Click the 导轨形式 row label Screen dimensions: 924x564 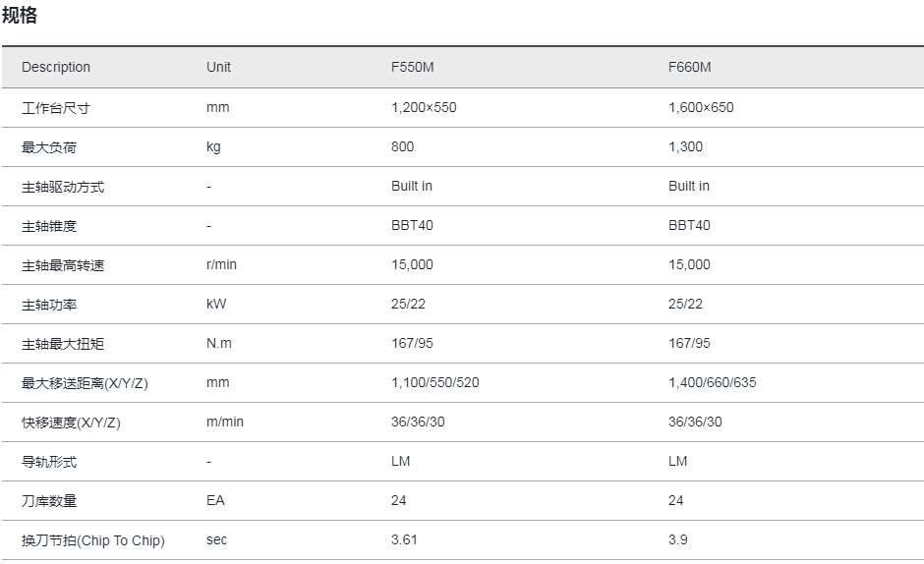tap(49, 461)
